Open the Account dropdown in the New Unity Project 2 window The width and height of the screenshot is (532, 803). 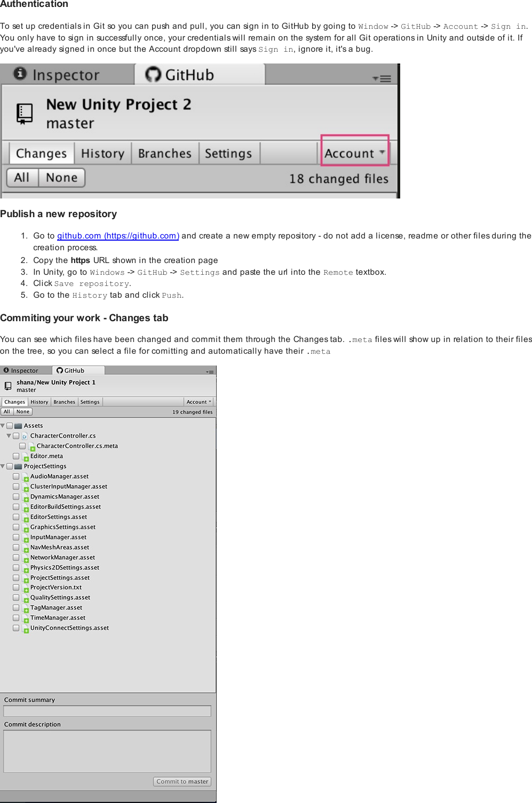point(355,153)
